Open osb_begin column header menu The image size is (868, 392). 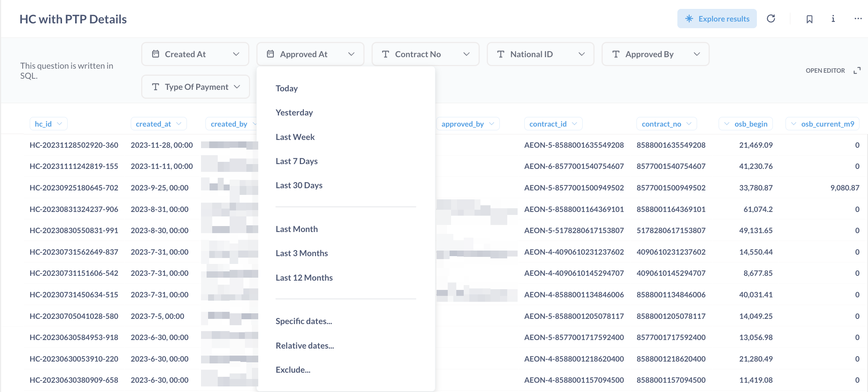pos(746,124)
